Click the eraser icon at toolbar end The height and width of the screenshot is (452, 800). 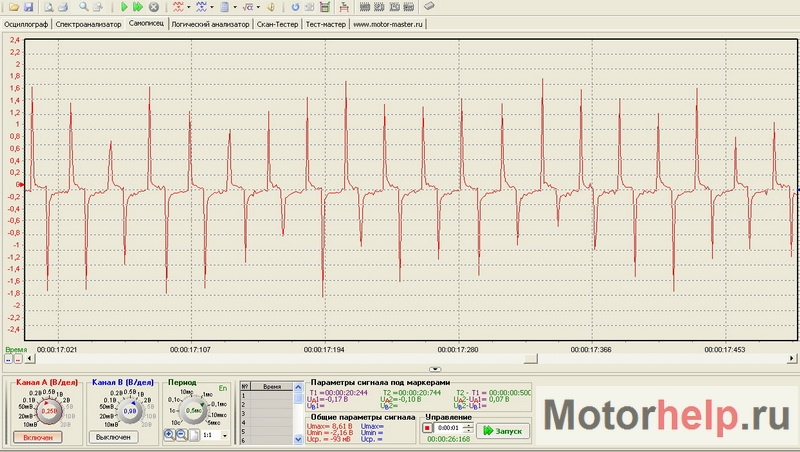click(x=428, y=7)
